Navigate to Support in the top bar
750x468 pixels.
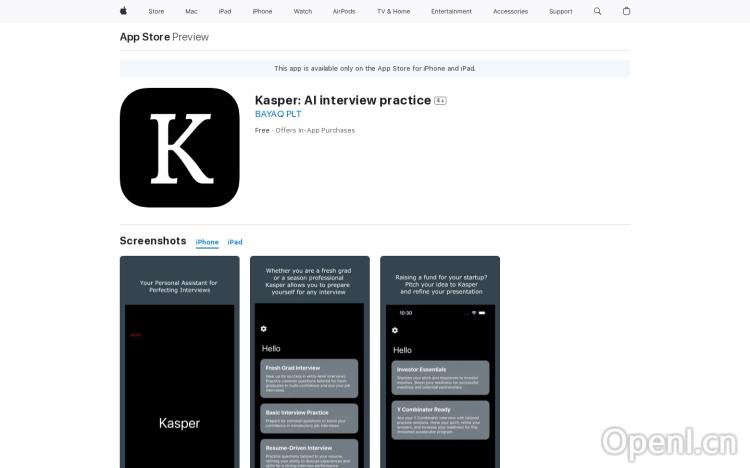[x=561, y=11]
